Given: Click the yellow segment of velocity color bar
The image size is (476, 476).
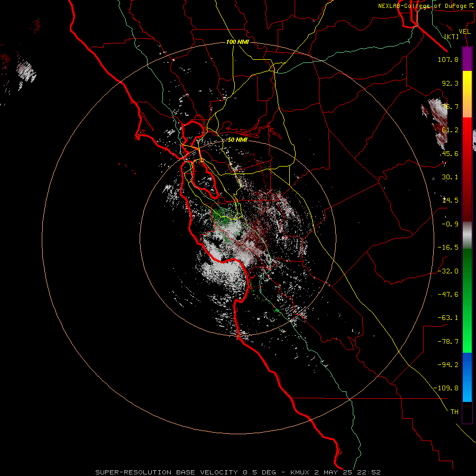Looking at the screenshot, I should coord(467,94).
